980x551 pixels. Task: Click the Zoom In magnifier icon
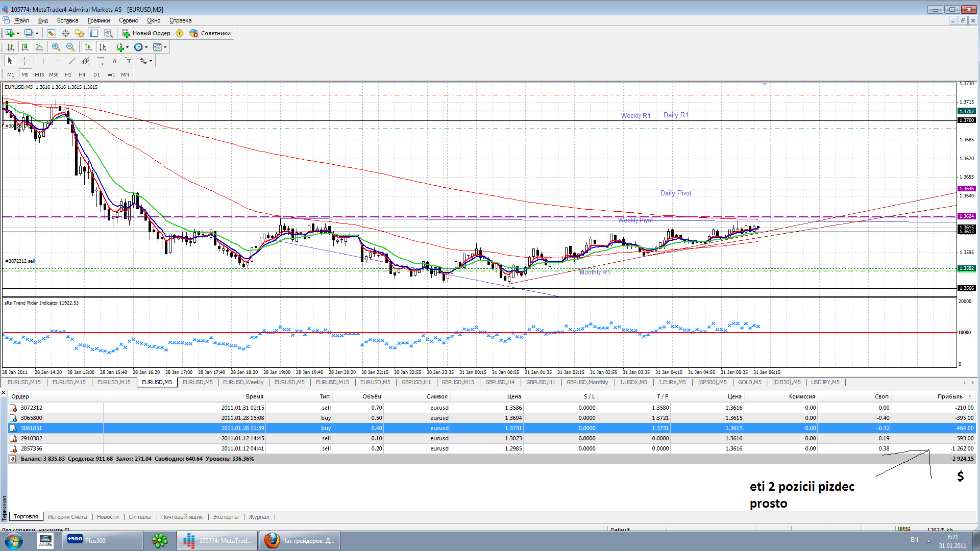(56, 47)
